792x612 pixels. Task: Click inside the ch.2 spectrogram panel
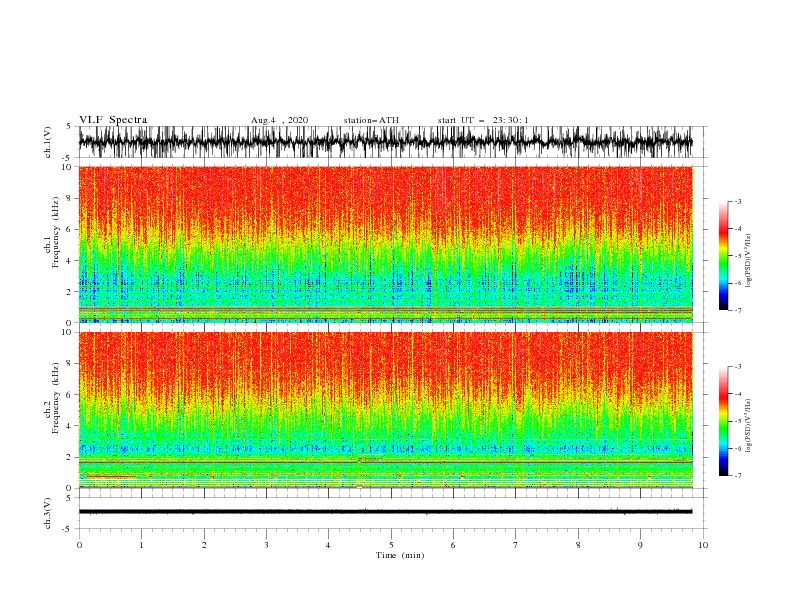(x=385, y=410)
